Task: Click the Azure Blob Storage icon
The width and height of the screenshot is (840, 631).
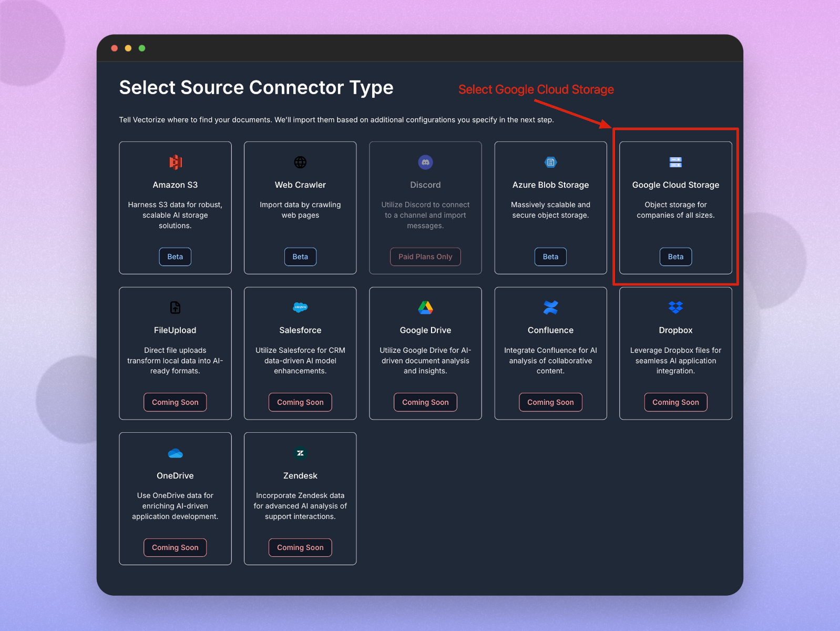Action: click(x=550, y=162)
